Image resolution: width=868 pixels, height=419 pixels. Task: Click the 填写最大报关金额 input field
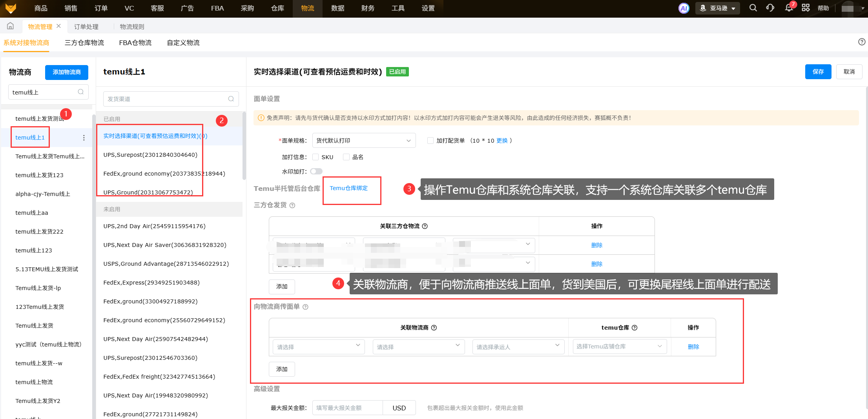(347, 408)
